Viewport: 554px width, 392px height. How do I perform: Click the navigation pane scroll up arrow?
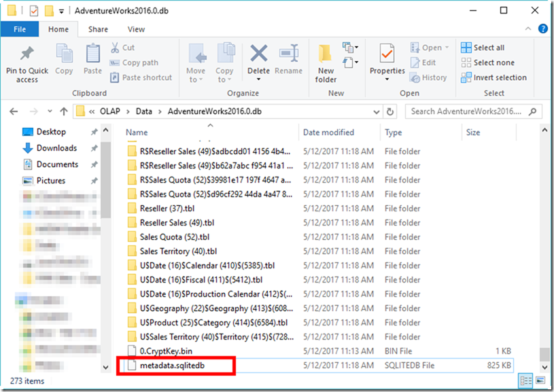click(x=105, y=130)
